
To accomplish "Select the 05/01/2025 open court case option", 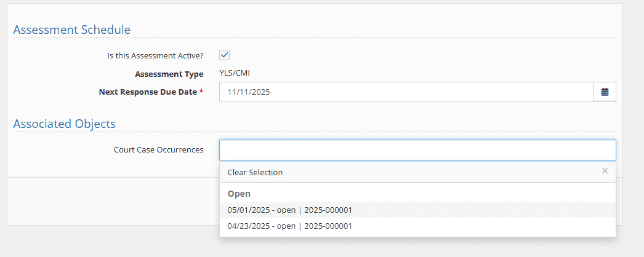I will click(x=289, y=210).
